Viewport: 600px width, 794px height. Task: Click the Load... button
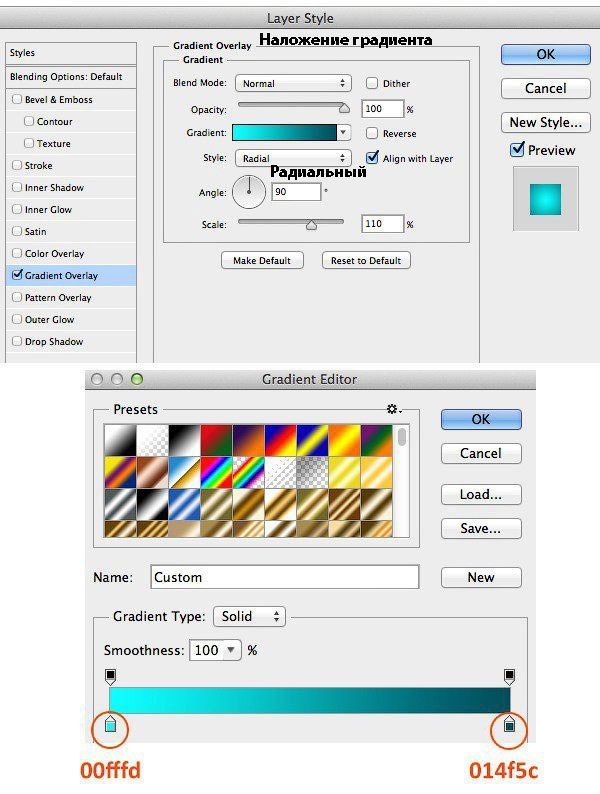481,494
